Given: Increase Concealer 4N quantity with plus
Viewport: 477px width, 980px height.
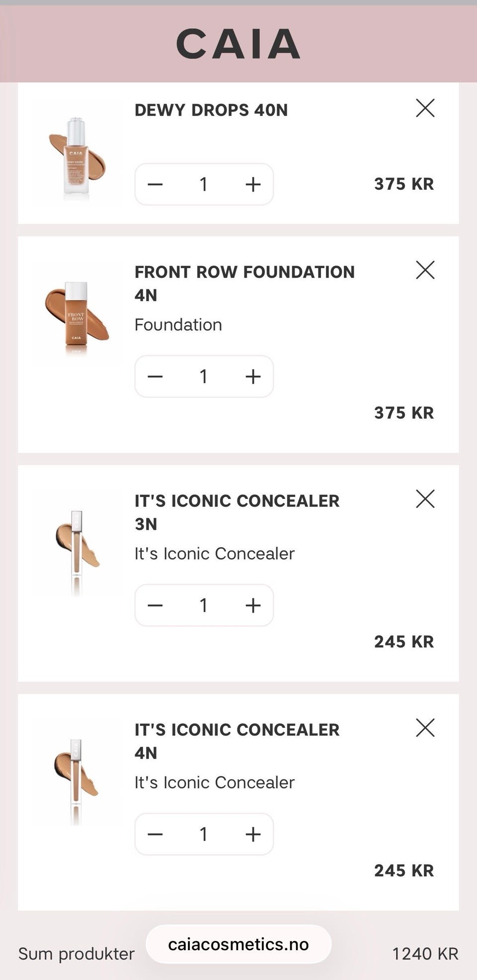Looking at the screenshot, I should (253, 834).
